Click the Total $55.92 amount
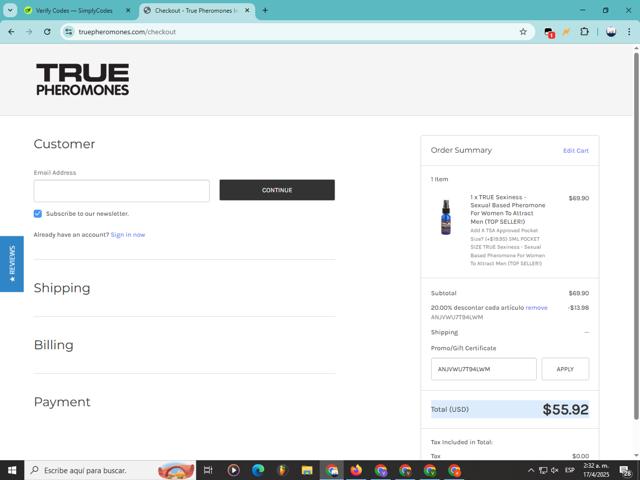 [565, 409]
